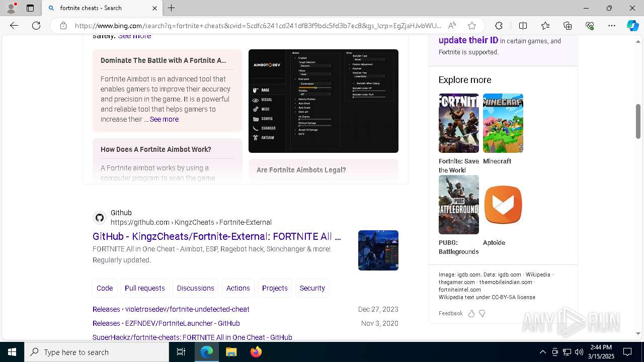
Task: Click scrollbar down arrow
Action: tap(638, 333)
